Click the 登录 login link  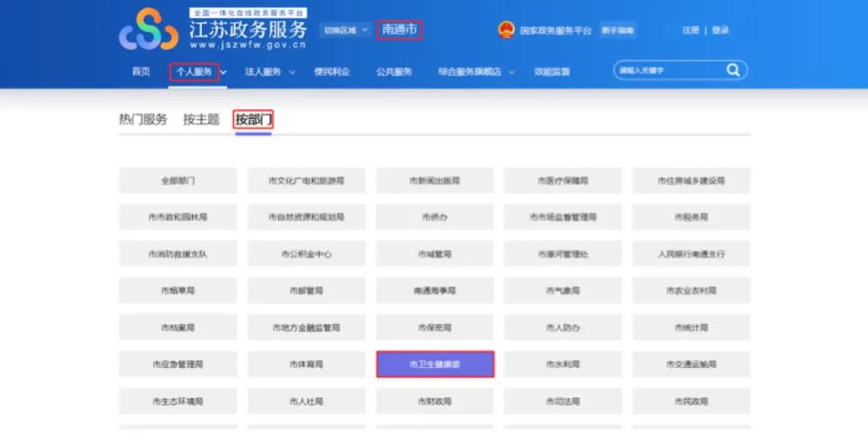tap(720, 31)
